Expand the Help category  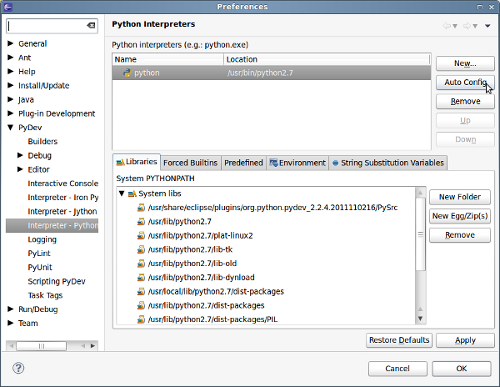pyautogui.click(x=11, y=71)
